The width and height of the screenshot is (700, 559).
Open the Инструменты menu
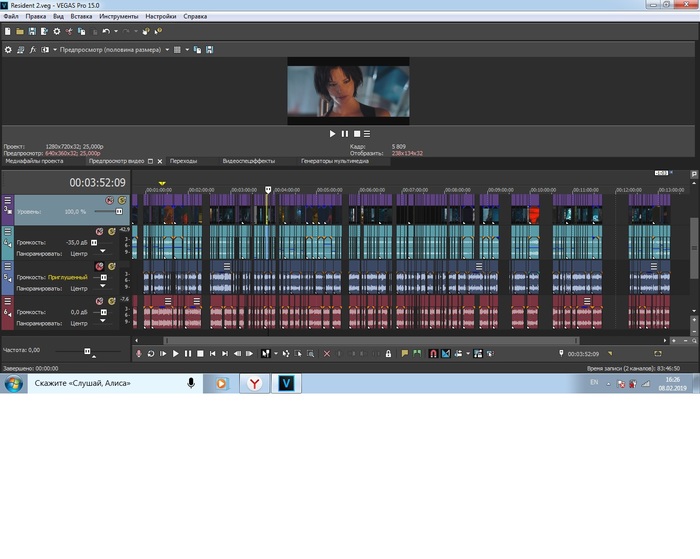[118, 17]
